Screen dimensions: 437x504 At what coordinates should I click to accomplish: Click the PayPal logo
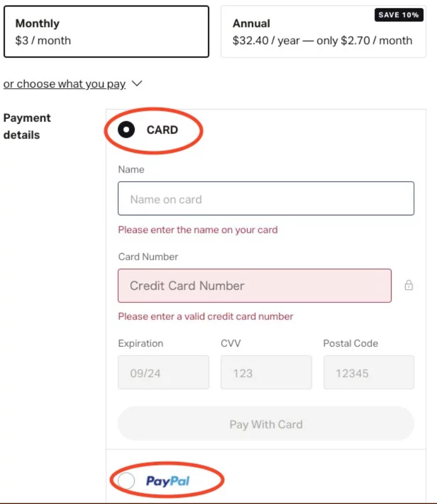(x=168, y=481)
